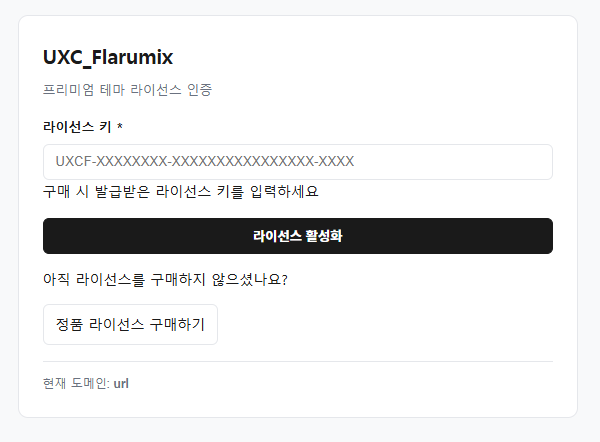600x442 pixels.
Task: Select the 프리미엄 테마 라이선스 인증 subtitle
Action: pos(127,90)
